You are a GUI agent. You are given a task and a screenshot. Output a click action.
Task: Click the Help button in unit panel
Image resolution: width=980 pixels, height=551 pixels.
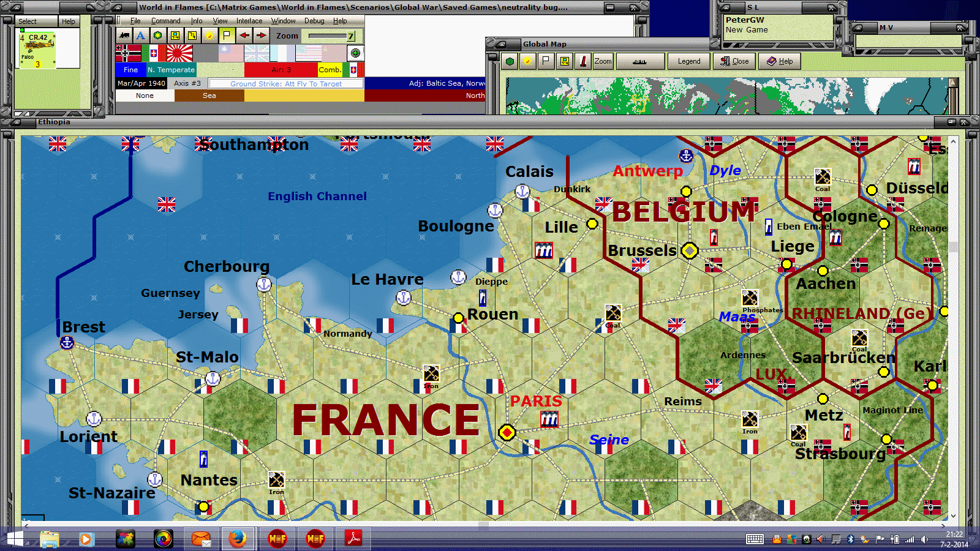(69, 21)
